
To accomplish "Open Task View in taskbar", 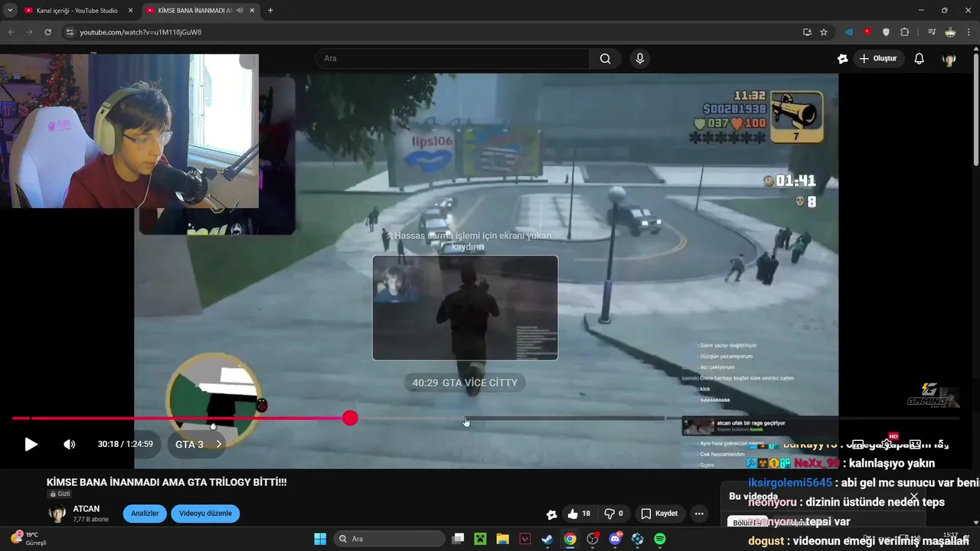I will coord(458,539).
